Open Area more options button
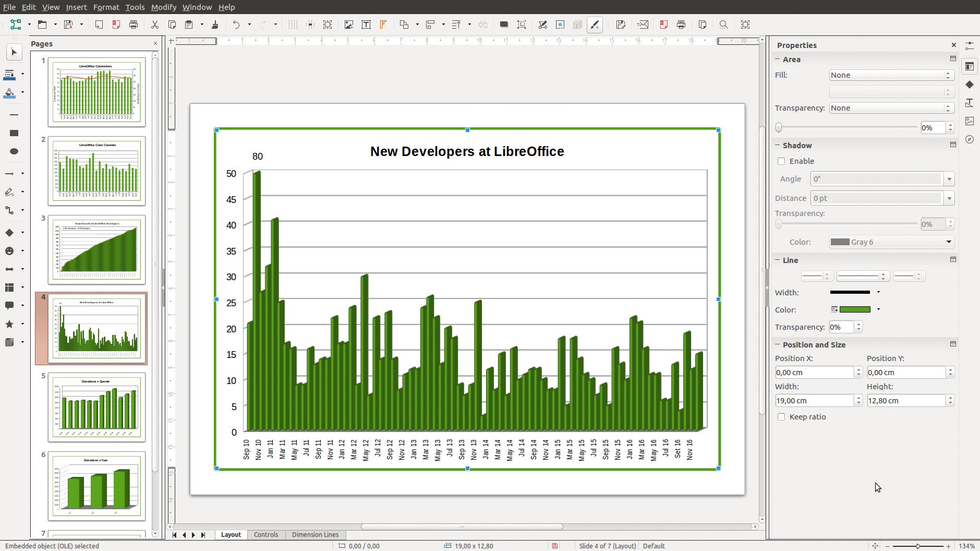This screenshot has height=551, width=980. (x=953, y=59)
